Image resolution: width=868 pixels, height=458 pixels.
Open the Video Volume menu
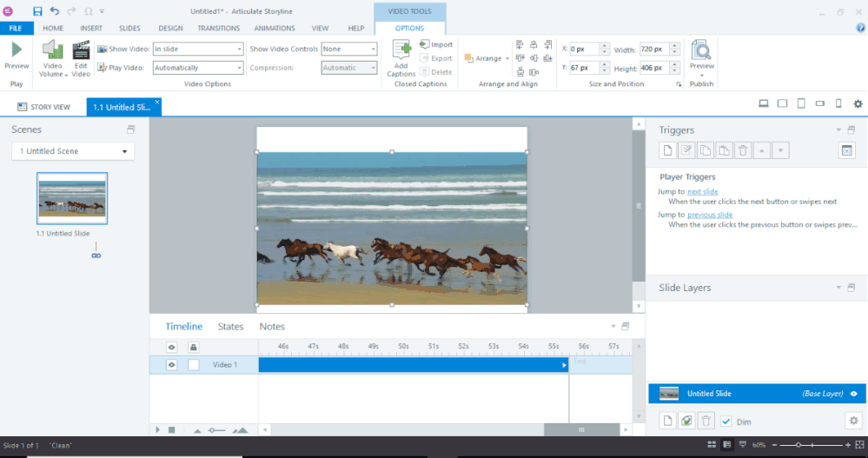pyautogui.click(x=53, y=59)
